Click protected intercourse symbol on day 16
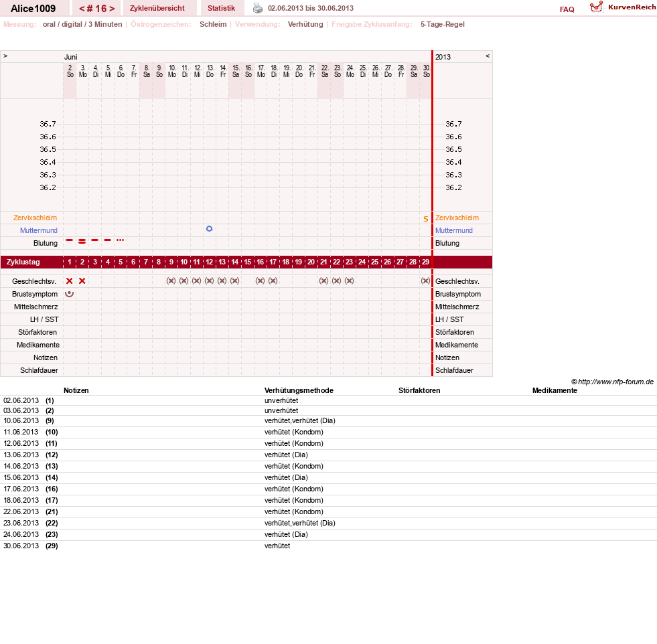This screenshot has height=644, width=657. (x=261, y=280)
